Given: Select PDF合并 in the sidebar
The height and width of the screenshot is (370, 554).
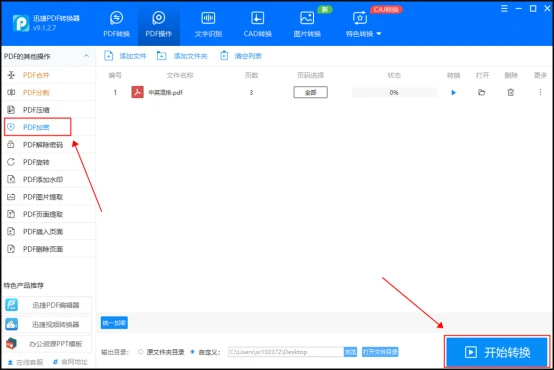Looking at the screenshot, I should coord(48,75).
